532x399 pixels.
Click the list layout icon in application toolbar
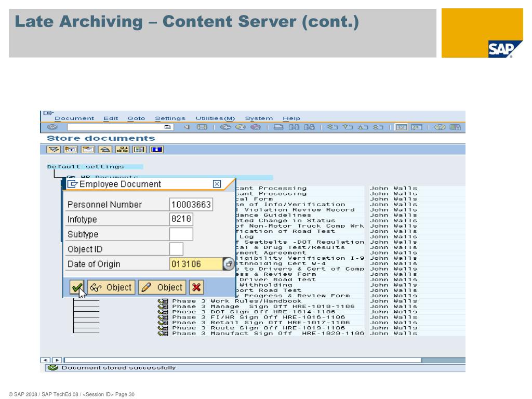click(x=139, y=149)
